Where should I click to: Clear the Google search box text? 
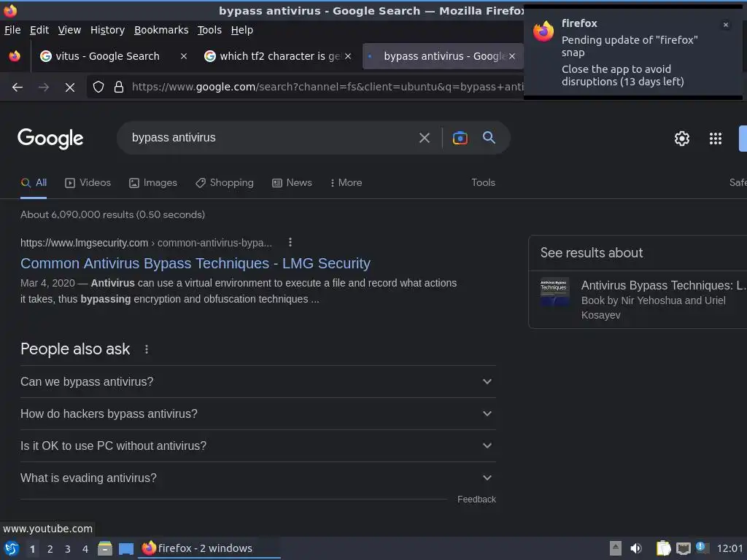[424, 138]
